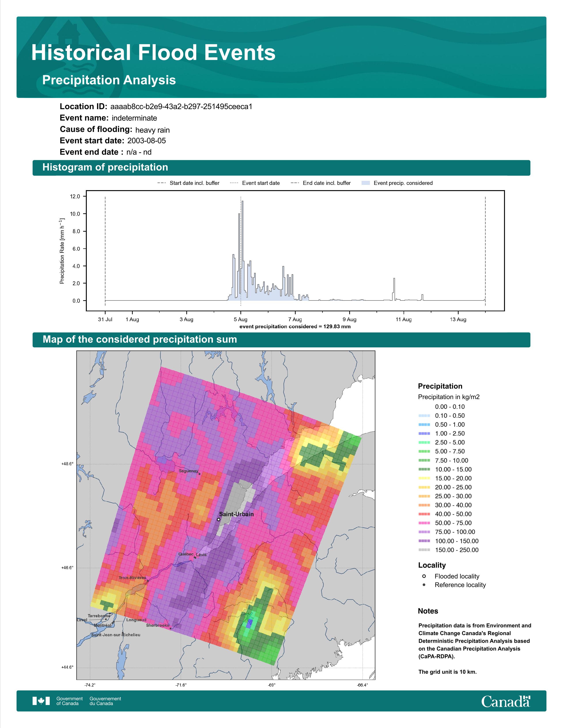Image resolution: width=563 pixels, height=728 pixels.
Task: Click the Canada maple leaf flag icon
Action: tap(41, 701)
